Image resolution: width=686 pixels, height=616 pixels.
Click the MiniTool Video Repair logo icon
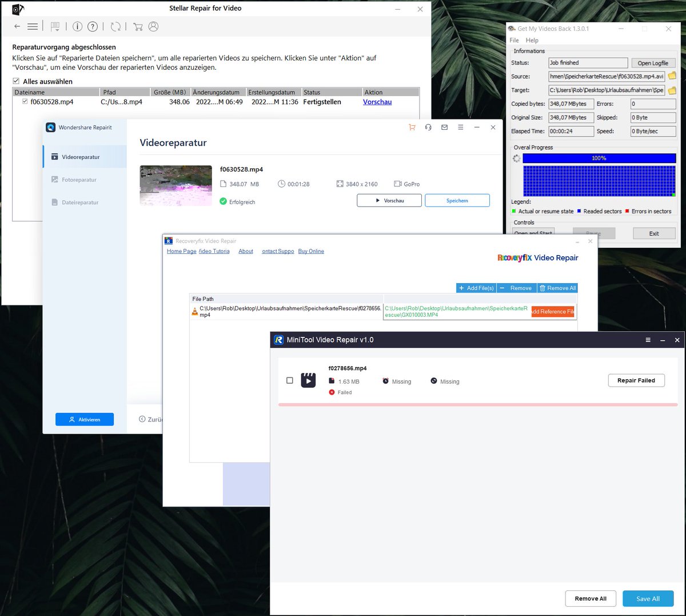click(279, 340)
